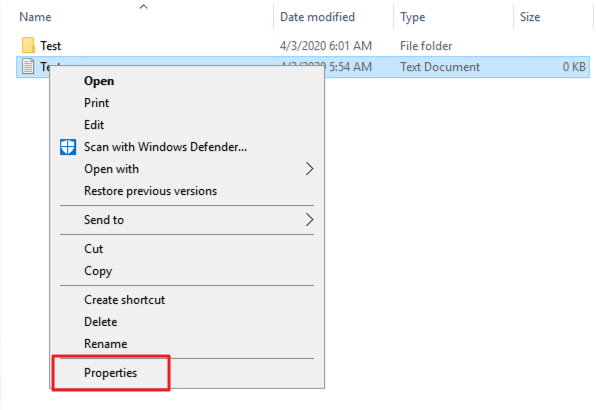Click the Windows Defender shield icon
Viewport: 596px width, 410px height.
68,147
